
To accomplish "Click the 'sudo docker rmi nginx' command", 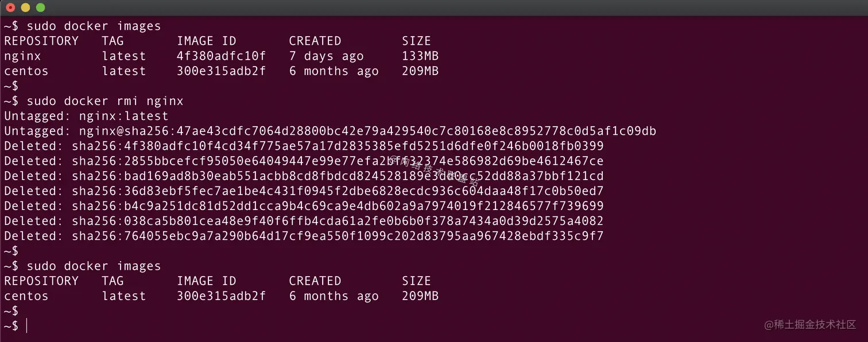I will pos(105,101).
